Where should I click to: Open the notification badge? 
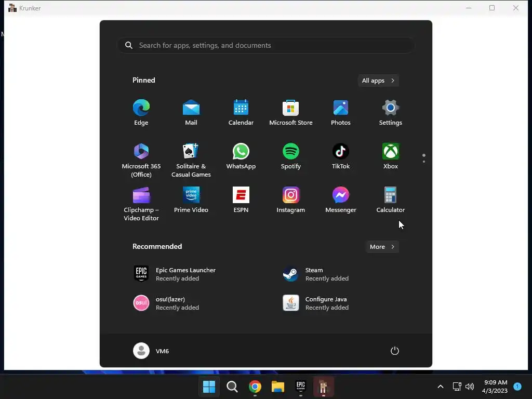[517, 386]
